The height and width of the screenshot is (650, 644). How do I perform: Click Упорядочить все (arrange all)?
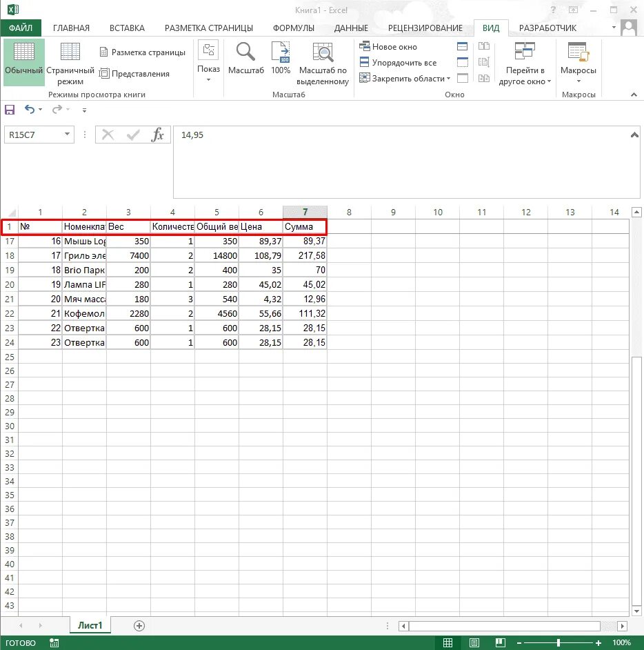398,63
